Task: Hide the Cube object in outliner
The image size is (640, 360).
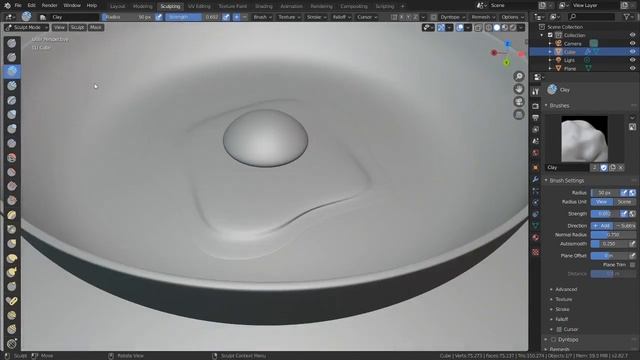Action: 632,52
